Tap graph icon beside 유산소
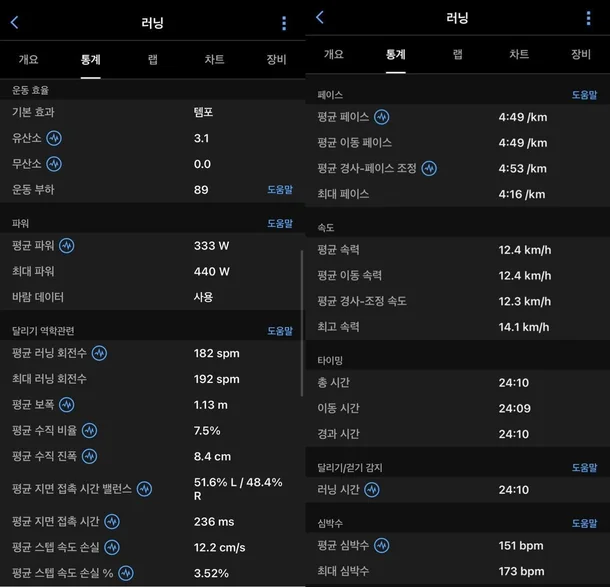Screen dimensions: 610x587 coord(54,138)
